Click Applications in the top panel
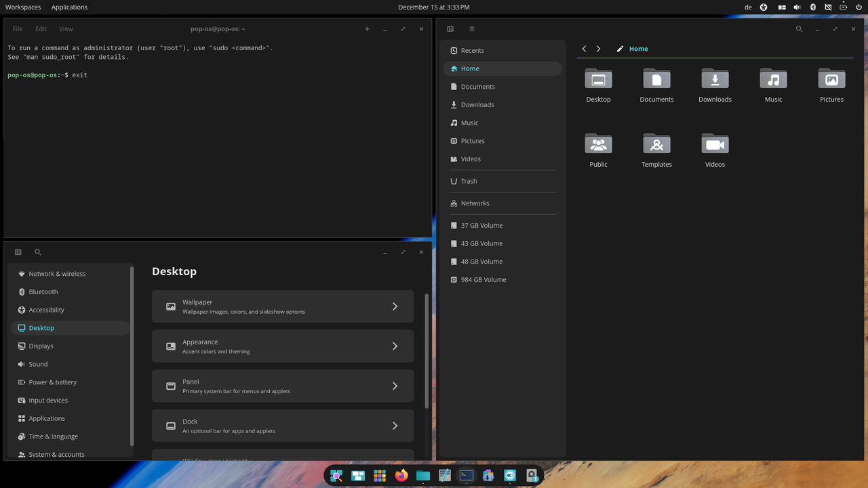The height and width of the screenshot is (488, 868). coord(69,7)
